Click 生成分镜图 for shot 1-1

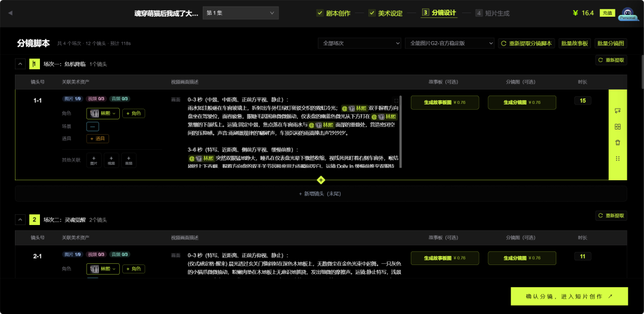pyautogui.click(x=522, y=103)
